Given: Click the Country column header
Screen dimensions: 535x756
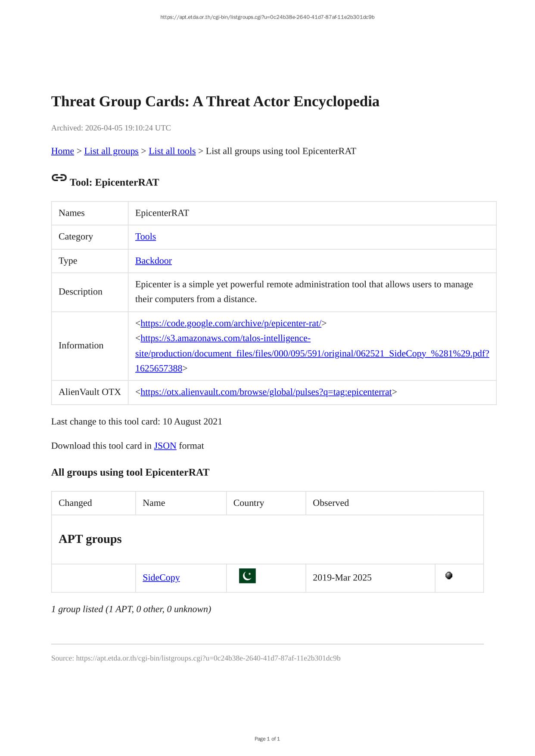Looking at the screenshot, I should [x=249, y=503].
